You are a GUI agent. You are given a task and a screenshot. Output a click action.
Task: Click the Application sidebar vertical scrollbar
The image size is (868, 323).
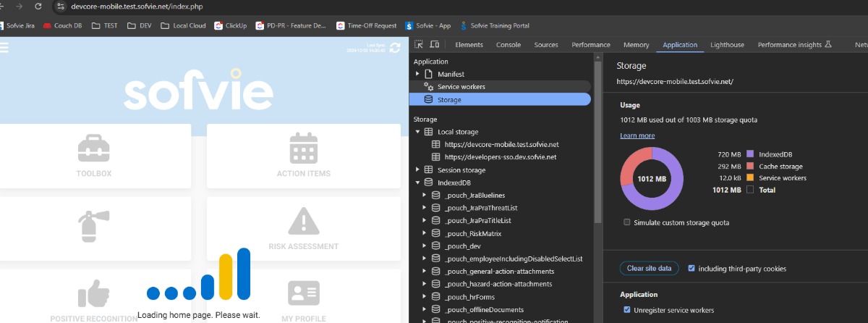597,141
